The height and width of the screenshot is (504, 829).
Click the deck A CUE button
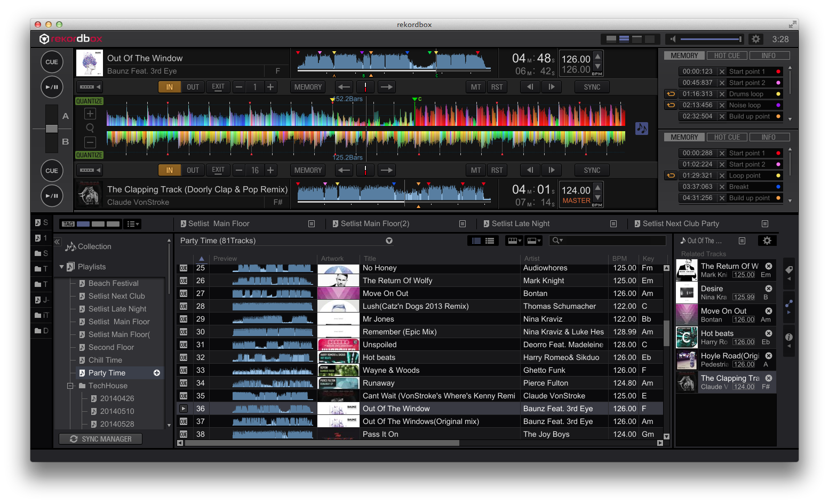click(x=52, y=62)
